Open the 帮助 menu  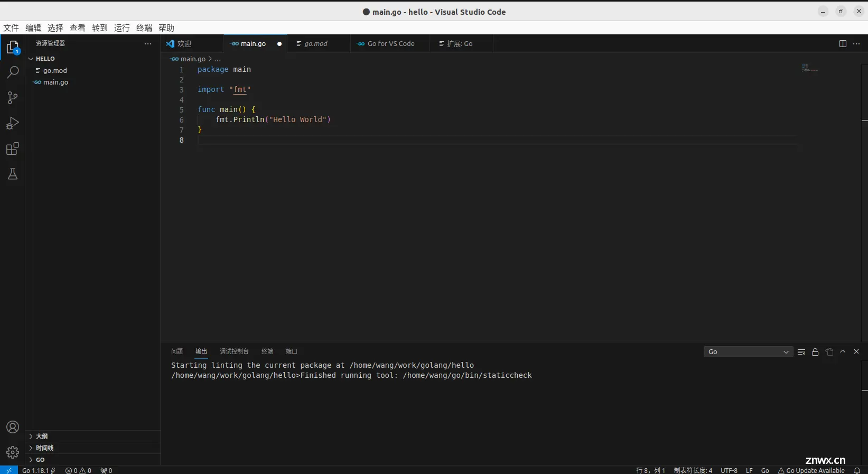(166, 28)
